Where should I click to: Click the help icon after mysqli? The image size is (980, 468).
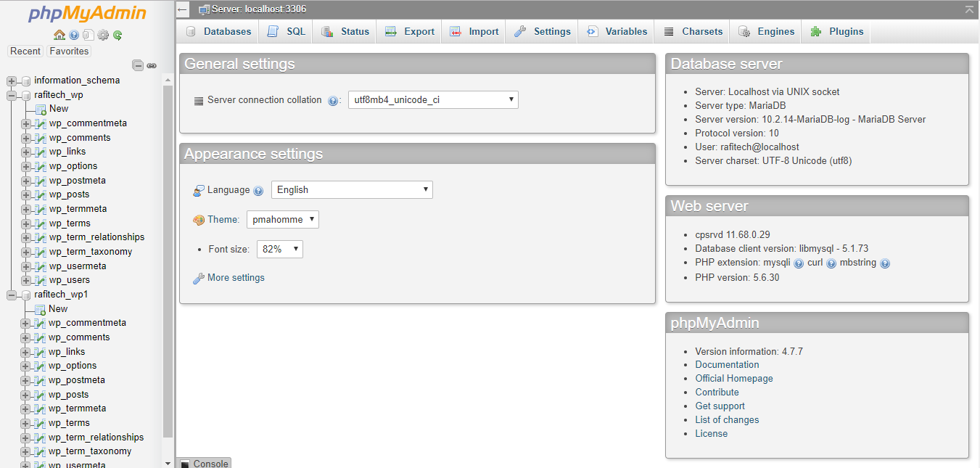pos(799,263)
